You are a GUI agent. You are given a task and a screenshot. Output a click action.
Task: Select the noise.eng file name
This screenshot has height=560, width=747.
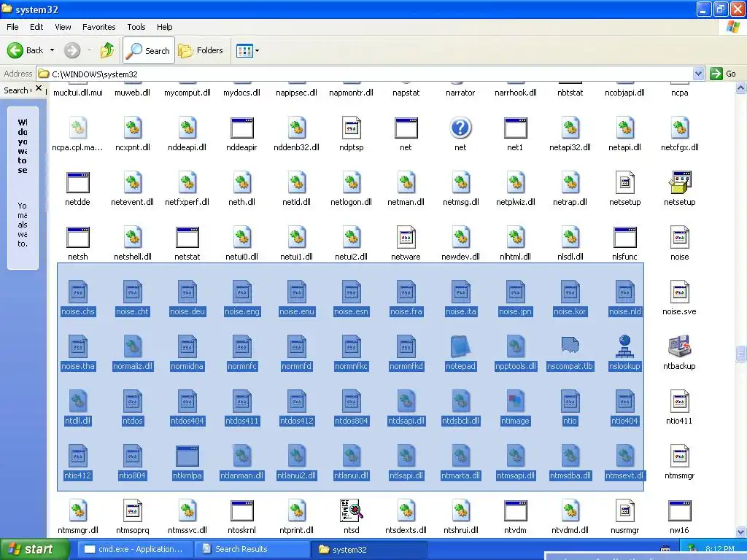pos(242,311)
